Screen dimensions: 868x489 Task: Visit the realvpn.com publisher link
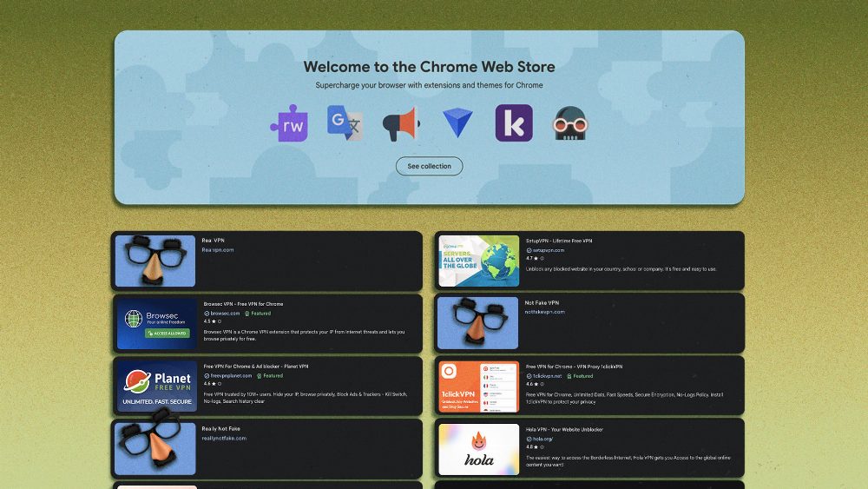[218, 250]
